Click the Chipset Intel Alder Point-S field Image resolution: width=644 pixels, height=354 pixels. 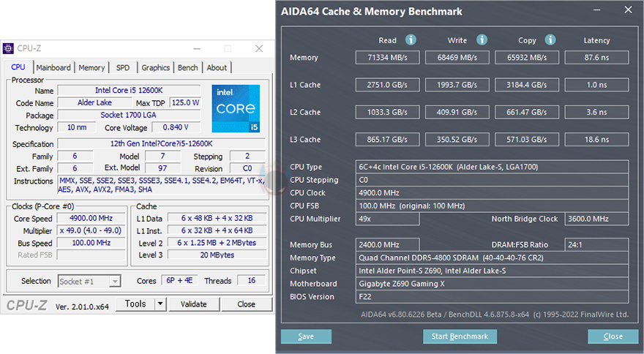point(492,271)
